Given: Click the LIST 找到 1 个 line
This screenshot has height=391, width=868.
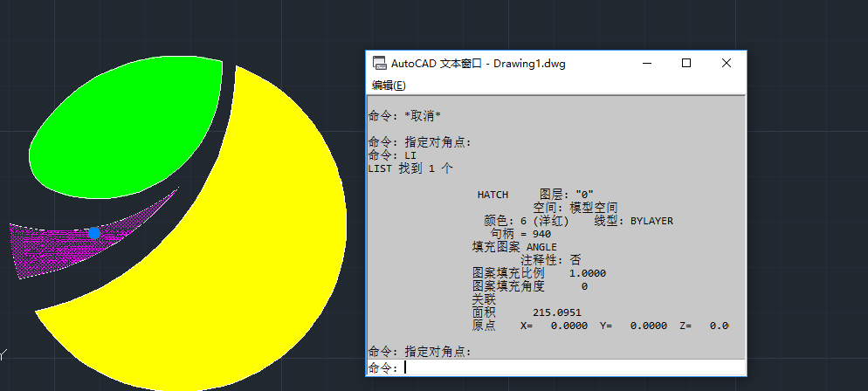Looking at the screenshot, I should tap(410, 168).
